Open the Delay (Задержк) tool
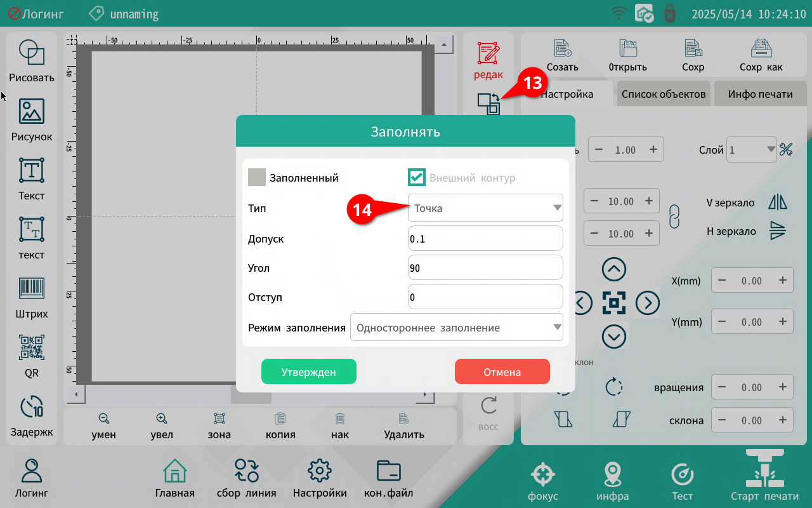 click(31, 407)
